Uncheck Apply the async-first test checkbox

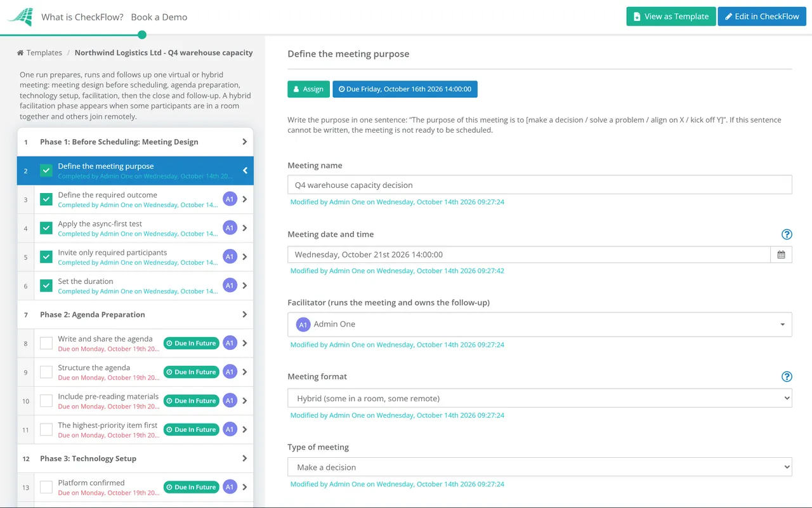pos(46,228)
